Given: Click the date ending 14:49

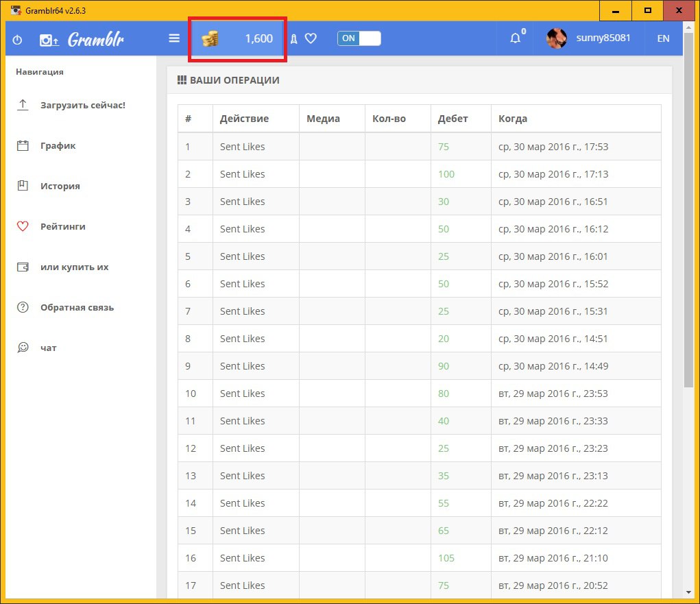Looking at the screenshot, I should (x=553, y=366).
